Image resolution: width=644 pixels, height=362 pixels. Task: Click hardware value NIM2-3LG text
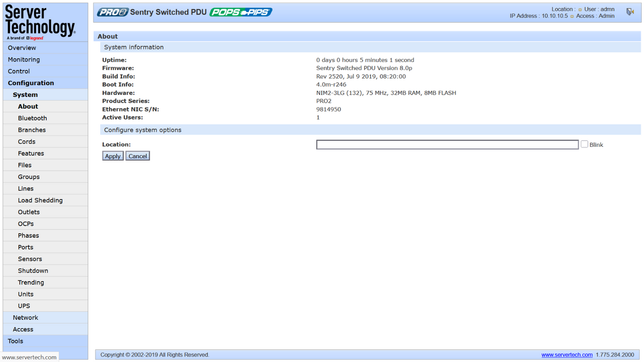(x=386, y=93)
